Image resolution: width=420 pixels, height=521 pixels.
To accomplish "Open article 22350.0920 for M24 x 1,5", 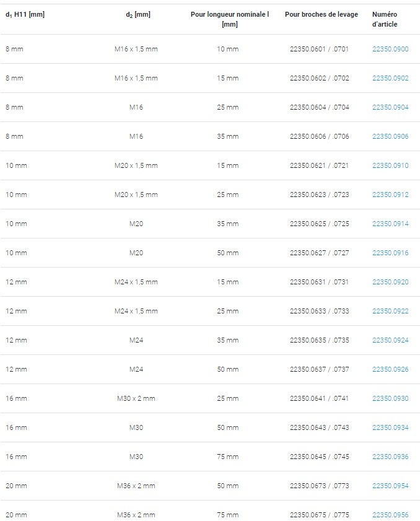I will tap(390, 282).
